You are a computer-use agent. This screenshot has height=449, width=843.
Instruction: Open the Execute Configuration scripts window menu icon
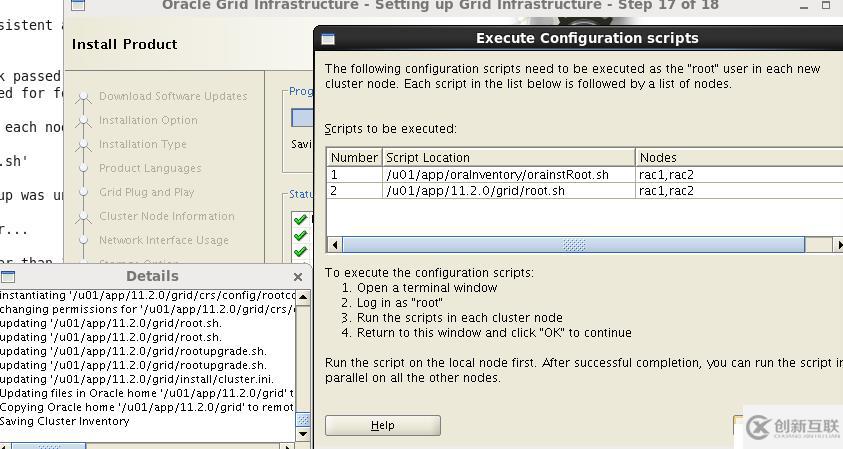(328, 39)
